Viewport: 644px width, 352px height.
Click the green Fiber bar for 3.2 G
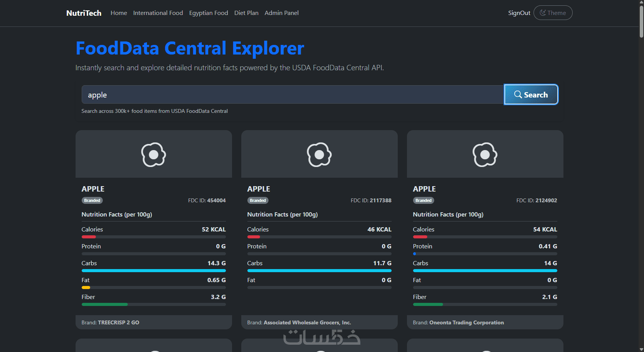pyautogui.click(x=105, y=304)
